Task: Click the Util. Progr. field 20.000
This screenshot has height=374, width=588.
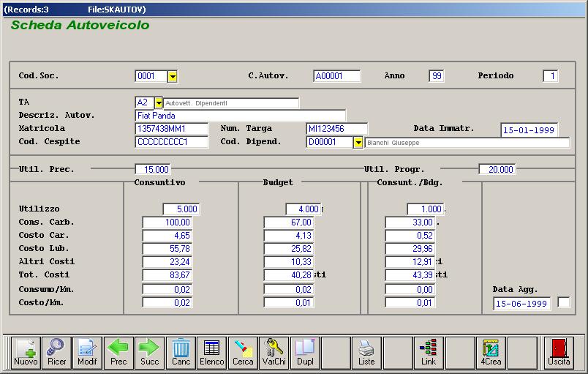Action: coord(497,169)
